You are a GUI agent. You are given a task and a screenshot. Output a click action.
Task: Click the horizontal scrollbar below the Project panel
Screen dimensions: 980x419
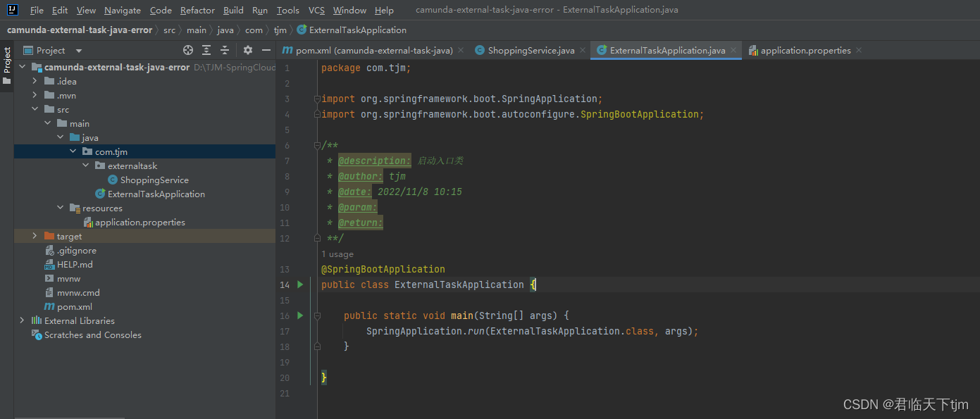coord(69,417)
